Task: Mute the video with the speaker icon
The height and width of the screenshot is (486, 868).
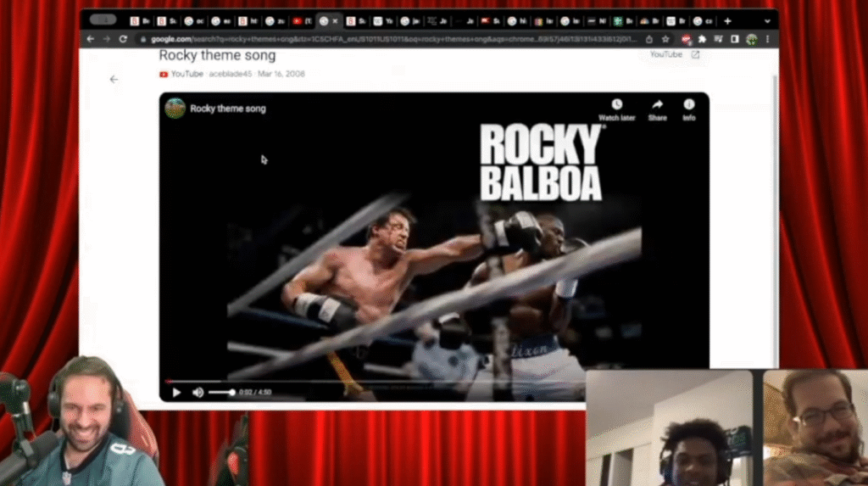Action: click(198, 393)
